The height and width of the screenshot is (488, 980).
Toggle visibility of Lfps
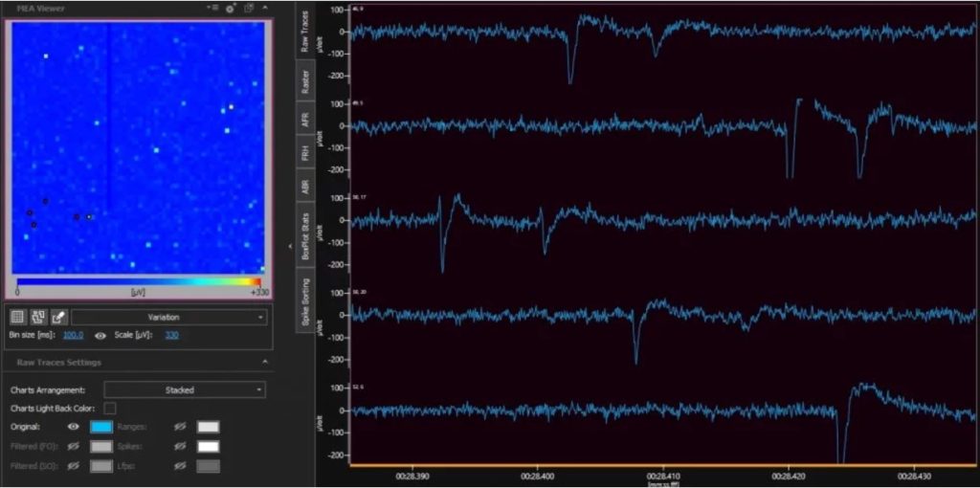180,466
